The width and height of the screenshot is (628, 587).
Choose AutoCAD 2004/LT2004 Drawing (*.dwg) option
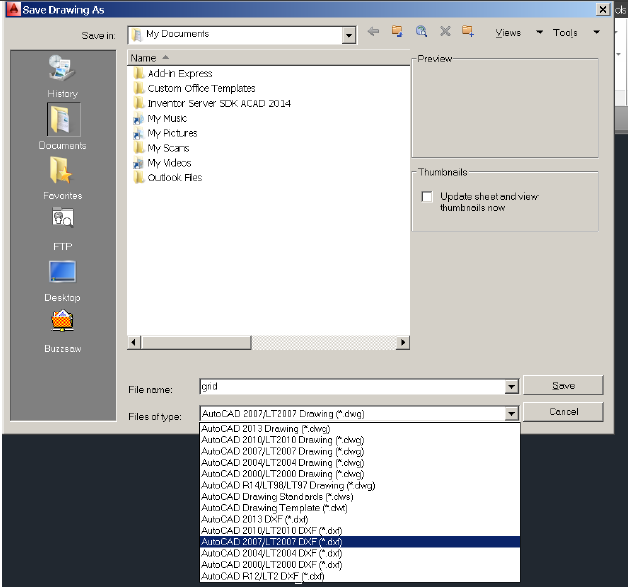(360, 462)
